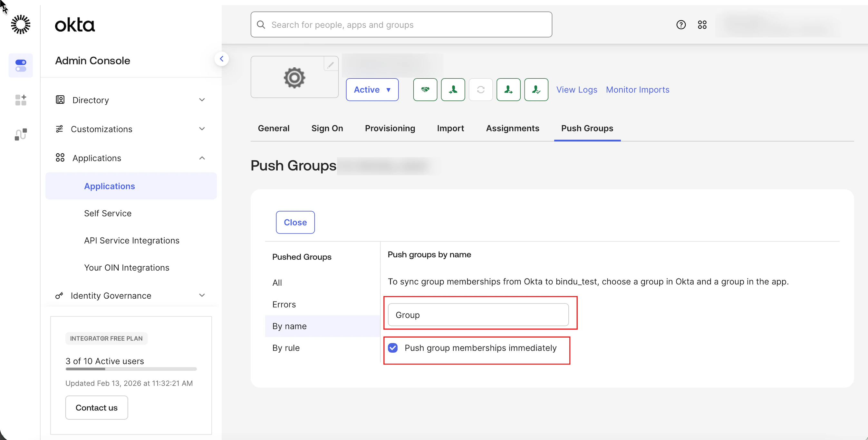This screenshot has width=868, height=440.
Task: Collapse the sidebar with chevron button
Action: (221, 59)
